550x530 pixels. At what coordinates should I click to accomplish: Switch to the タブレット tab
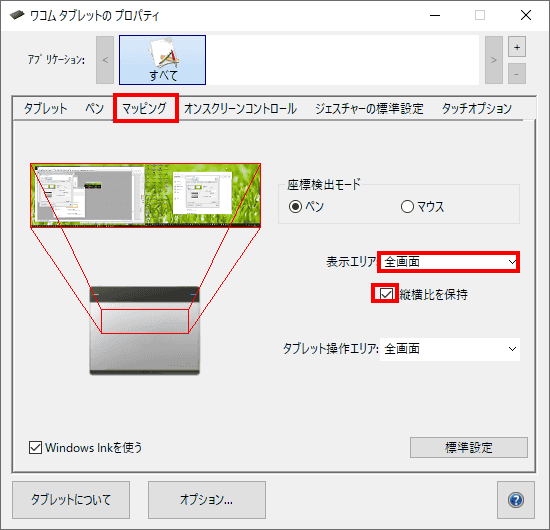pos(45,108)
